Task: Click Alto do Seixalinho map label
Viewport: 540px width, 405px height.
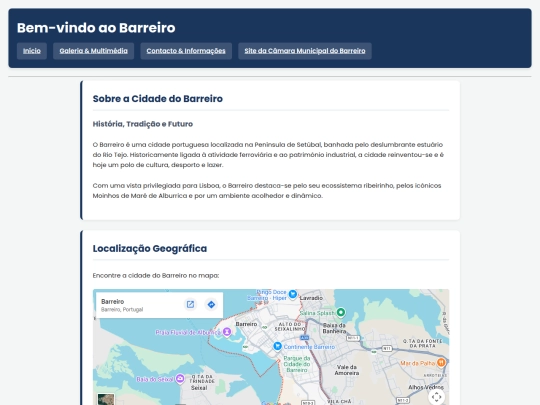Action: 290,326
